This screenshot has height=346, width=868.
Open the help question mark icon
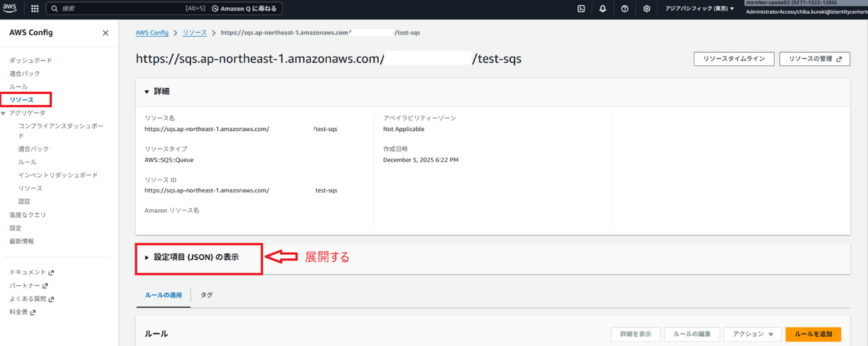point(624,9)
